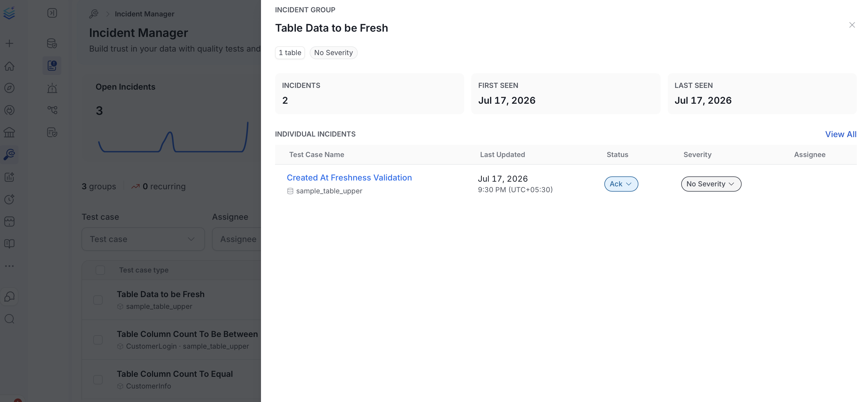Viewport: 868px width, 402px height.
Task: Open the scheduled clock icon in sidebar
Action: 9,199
